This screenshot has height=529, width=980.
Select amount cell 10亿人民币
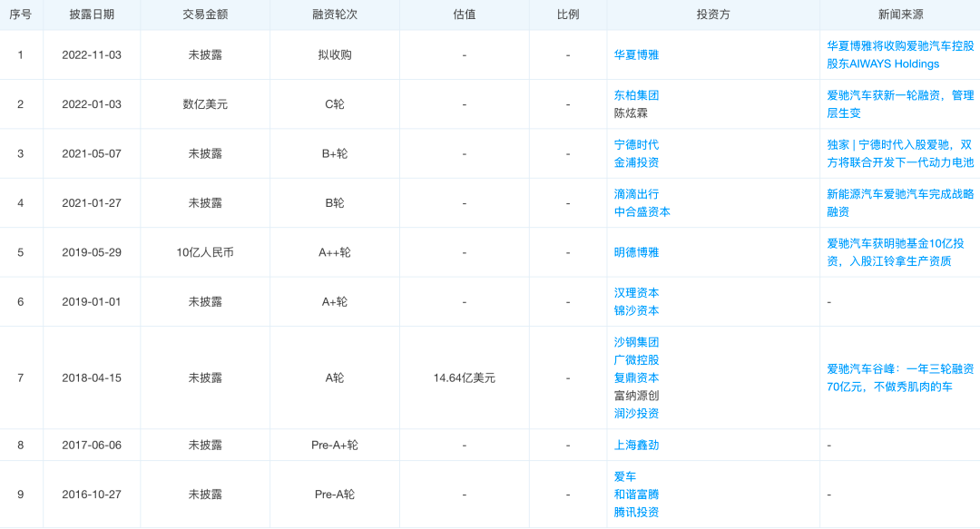(x=205, y=252)
